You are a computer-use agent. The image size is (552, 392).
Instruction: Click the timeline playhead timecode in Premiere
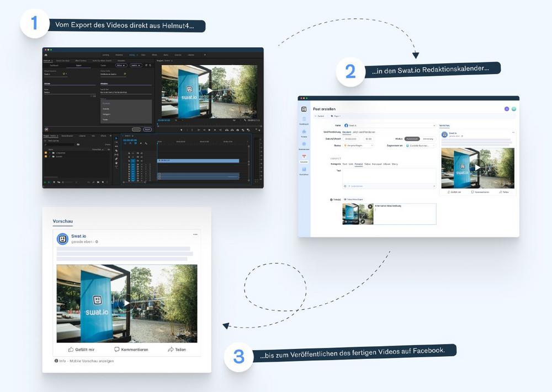coord(130,140)
